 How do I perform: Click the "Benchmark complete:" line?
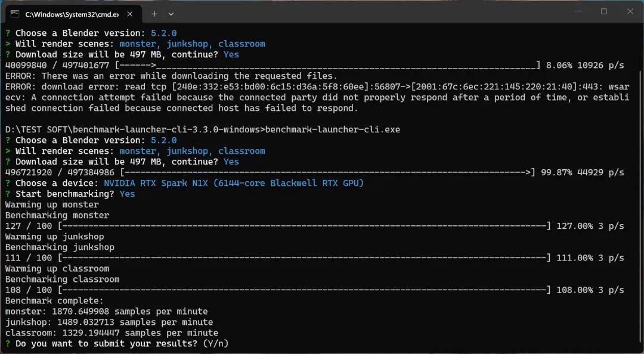click(x=55, y=300)
